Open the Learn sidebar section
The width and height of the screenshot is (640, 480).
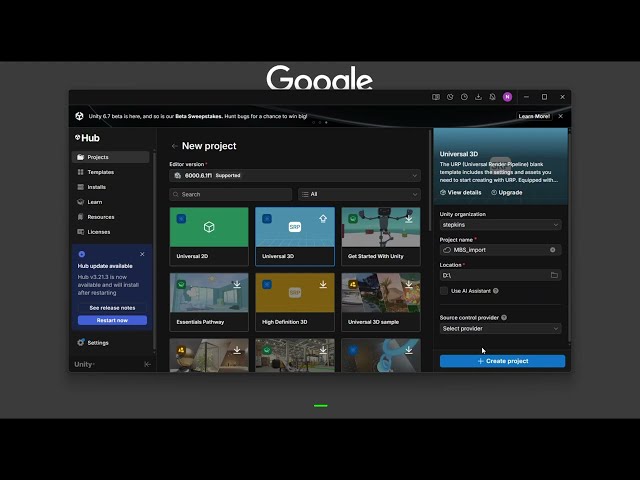click(x=111, y=202)
